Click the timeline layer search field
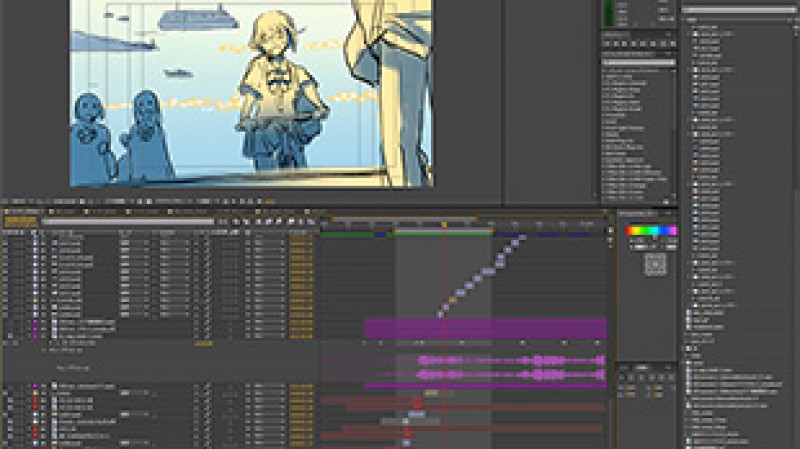This screenshot has width=800, height=449. coord(128,221)
